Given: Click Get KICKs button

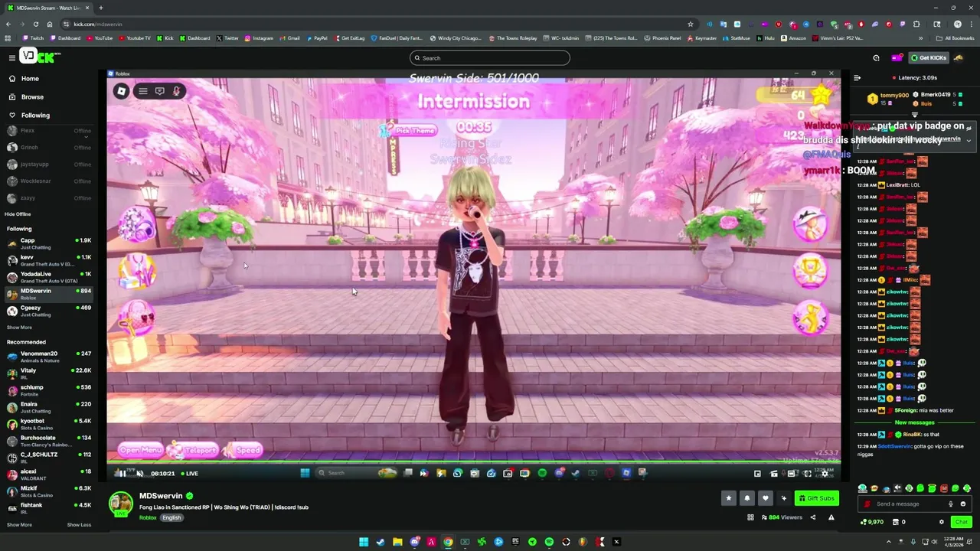Looking at the screenshot, I should (928, 57).
